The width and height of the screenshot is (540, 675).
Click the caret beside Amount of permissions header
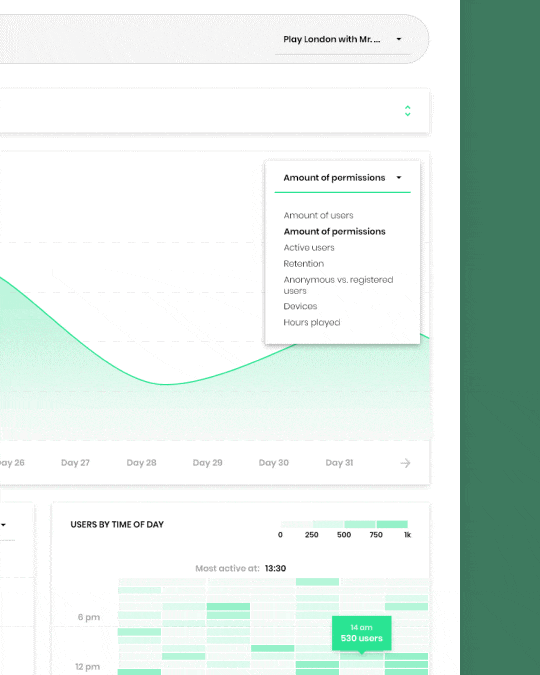click(399, 178)
